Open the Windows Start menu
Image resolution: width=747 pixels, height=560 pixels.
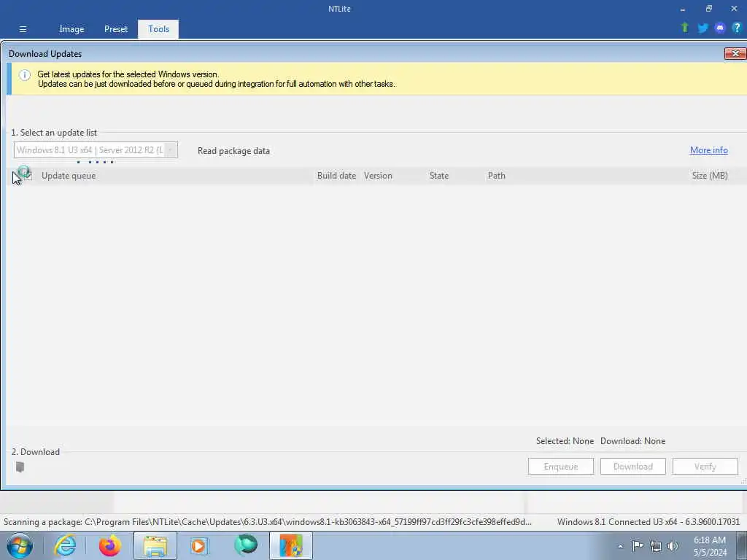(x=20, y=545)
